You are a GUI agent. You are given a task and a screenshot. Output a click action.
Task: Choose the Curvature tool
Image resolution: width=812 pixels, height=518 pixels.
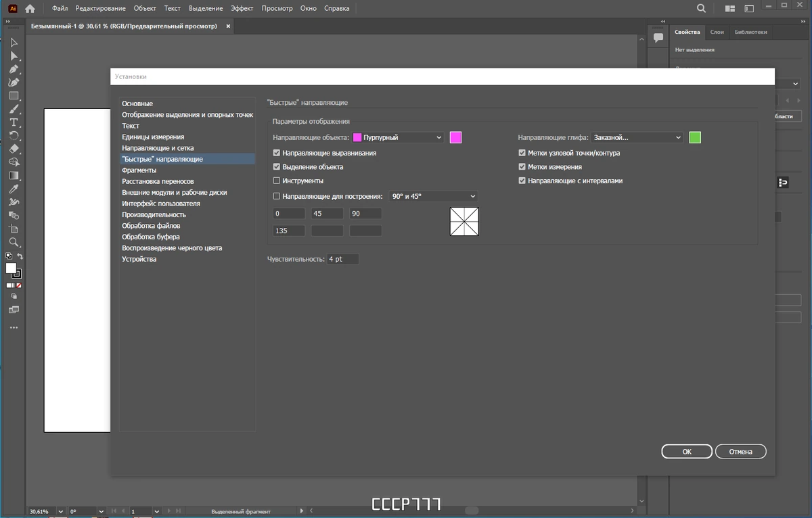point(14,83)
